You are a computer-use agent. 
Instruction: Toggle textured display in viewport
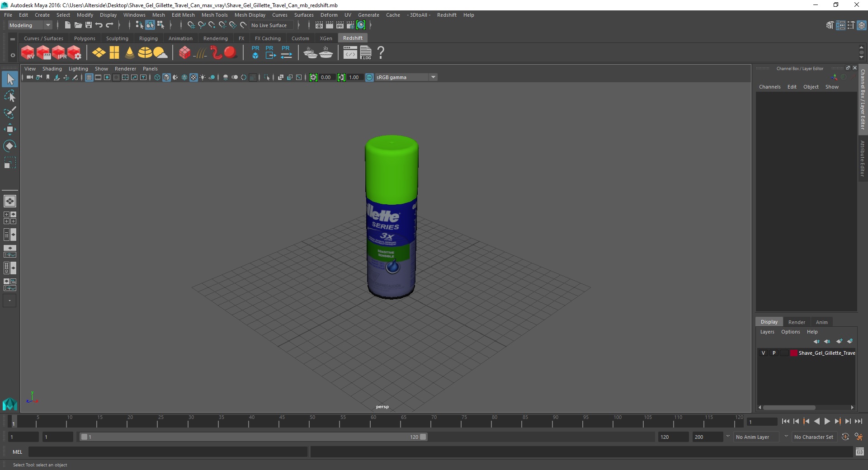(x=193, y=77)
